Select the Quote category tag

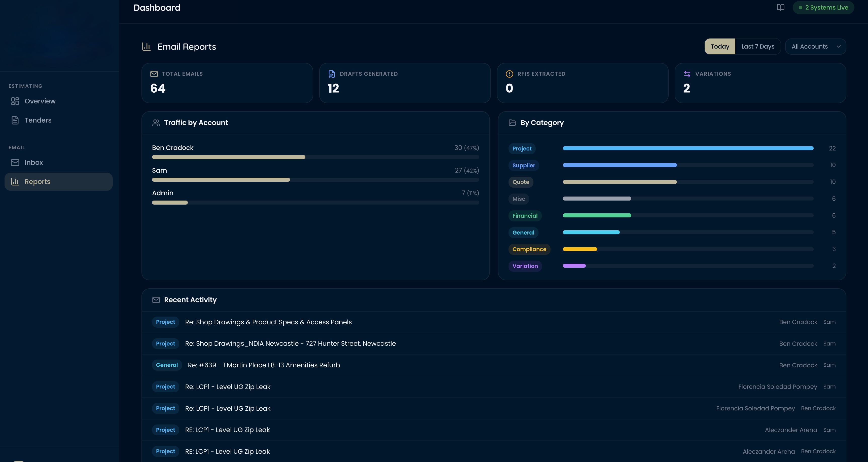[521, 182]
